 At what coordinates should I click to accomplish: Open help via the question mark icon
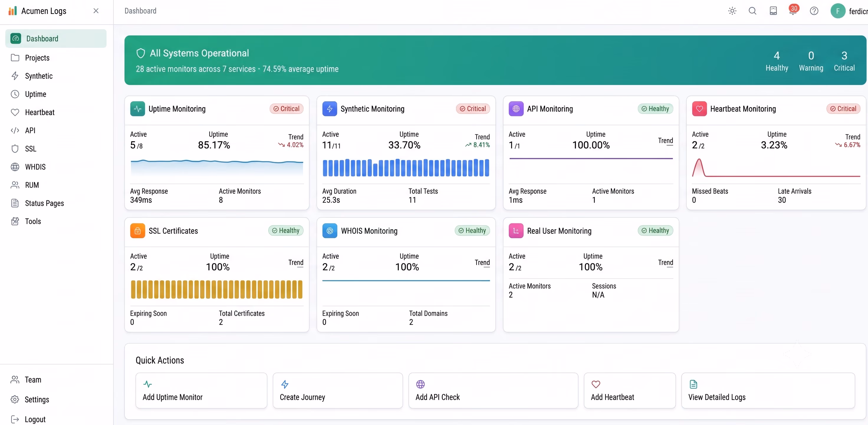tap(814, 11)
